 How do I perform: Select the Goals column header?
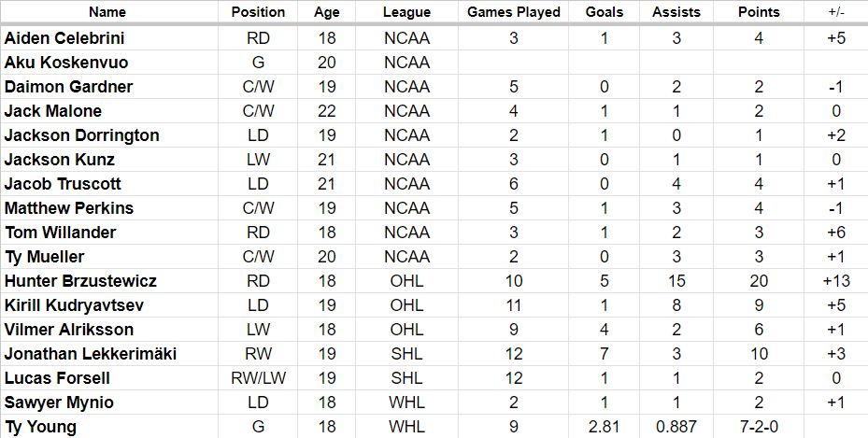point(605,12)
